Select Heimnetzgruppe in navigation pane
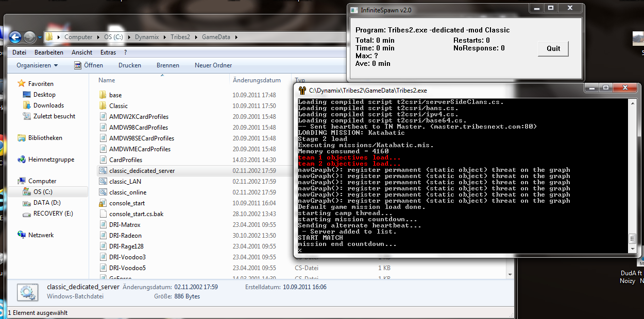644x319 pixels. click(51, 159)
